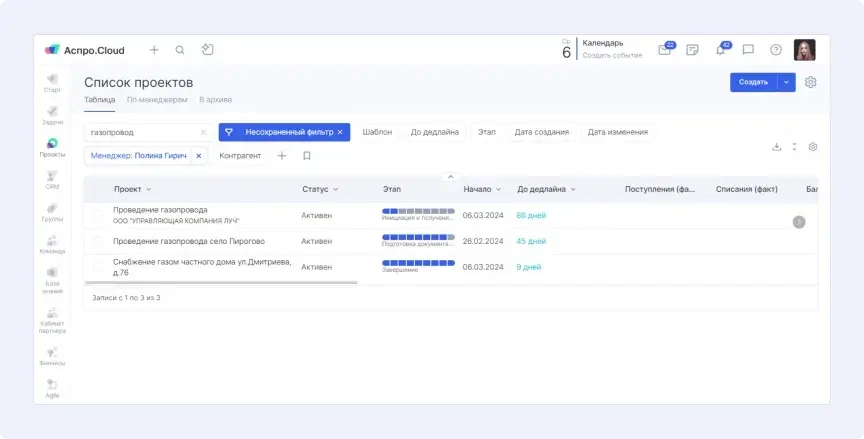The width and height of the screenshot is (864, 439).
Task: Open the Статус column sort dropdown
Action: pyautogui.click(x=335, y=189)
